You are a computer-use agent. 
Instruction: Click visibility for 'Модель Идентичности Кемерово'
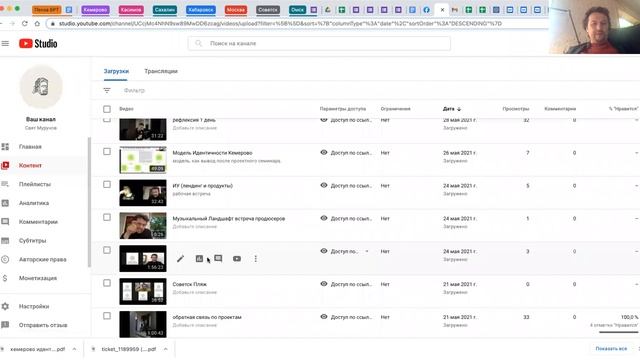pyautogui.click(x=346, y=153)
